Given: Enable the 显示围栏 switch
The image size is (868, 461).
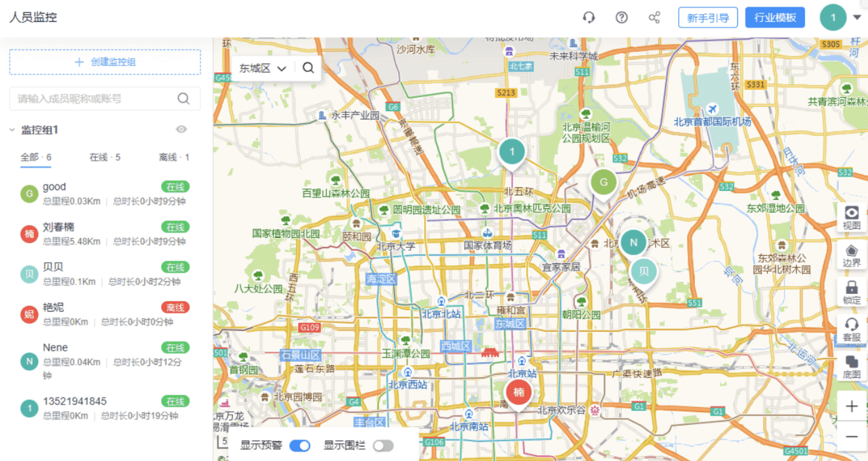Looking at the screenshot, I should click(383, 445).
